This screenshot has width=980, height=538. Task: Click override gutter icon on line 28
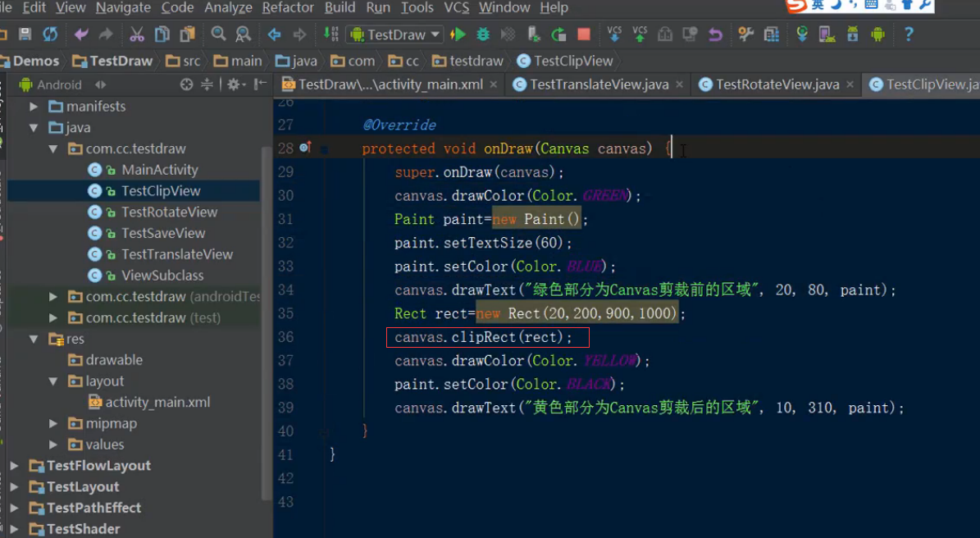[x=305, y=148]
